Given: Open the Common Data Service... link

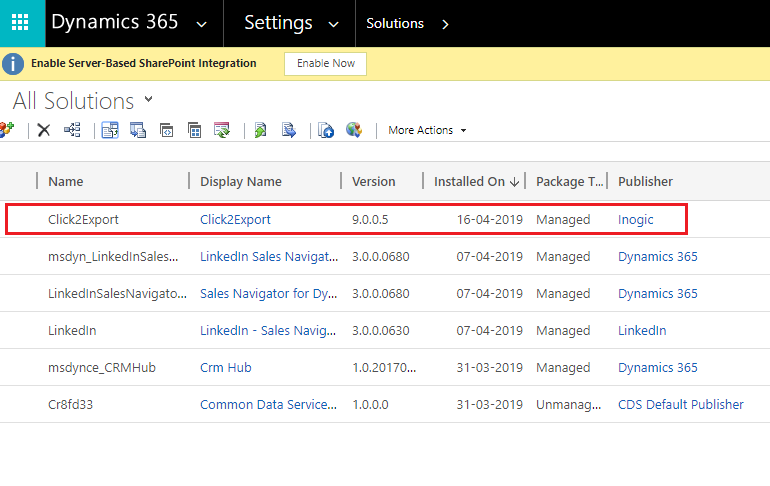Looking at the screenshot, I should 269,405.
